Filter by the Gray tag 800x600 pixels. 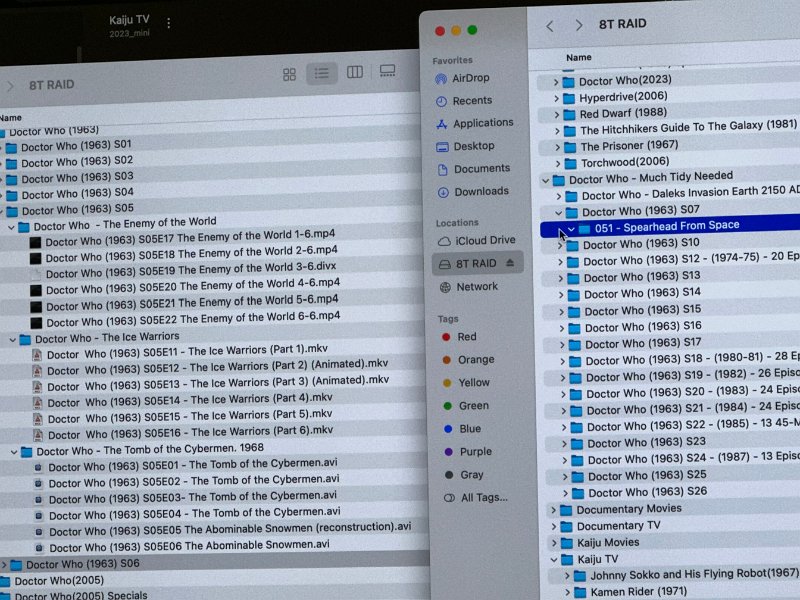tap(464, 475)
